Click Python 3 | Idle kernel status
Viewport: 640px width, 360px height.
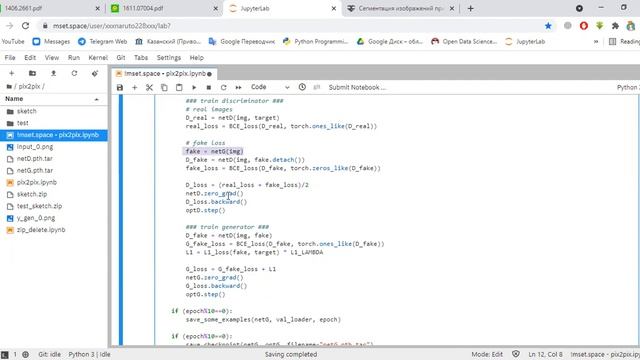click(x=89, y=354)
